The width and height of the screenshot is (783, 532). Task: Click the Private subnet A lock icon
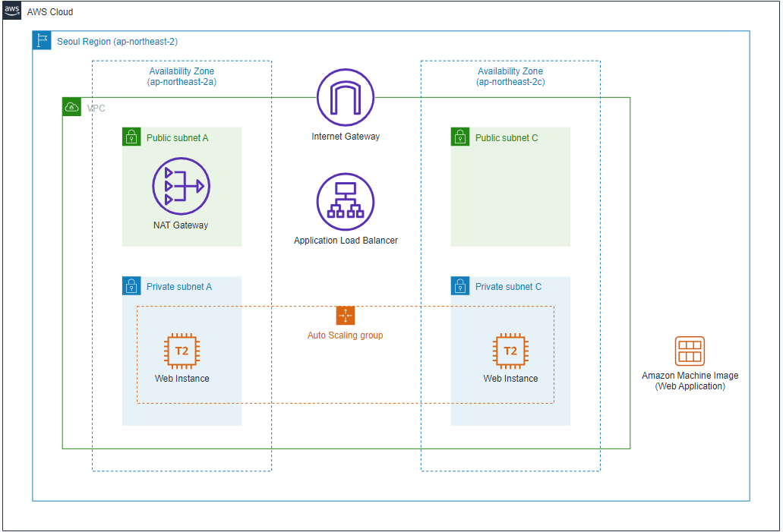131,286
